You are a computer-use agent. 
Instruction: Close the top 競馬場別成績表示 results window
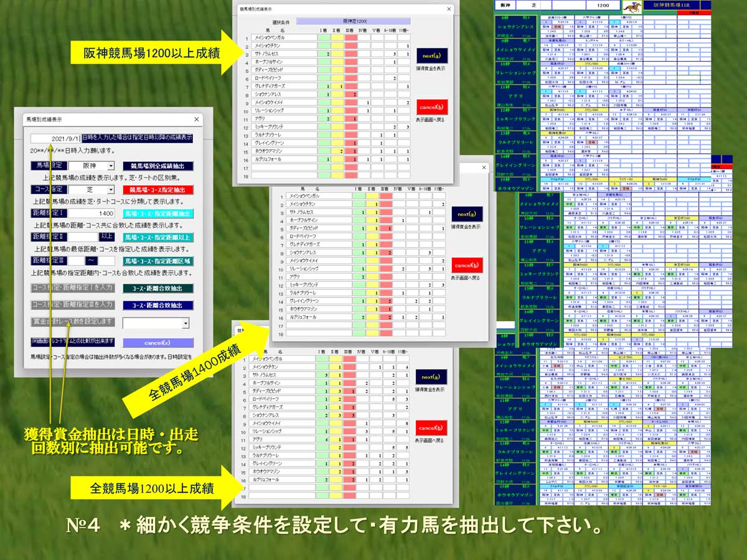click(449, 9)
